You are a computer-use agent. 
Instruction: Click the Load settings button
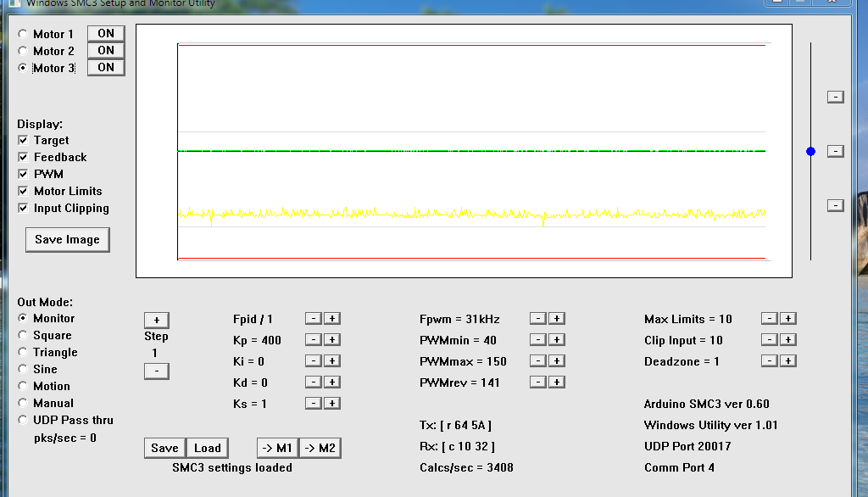(207, 448)
